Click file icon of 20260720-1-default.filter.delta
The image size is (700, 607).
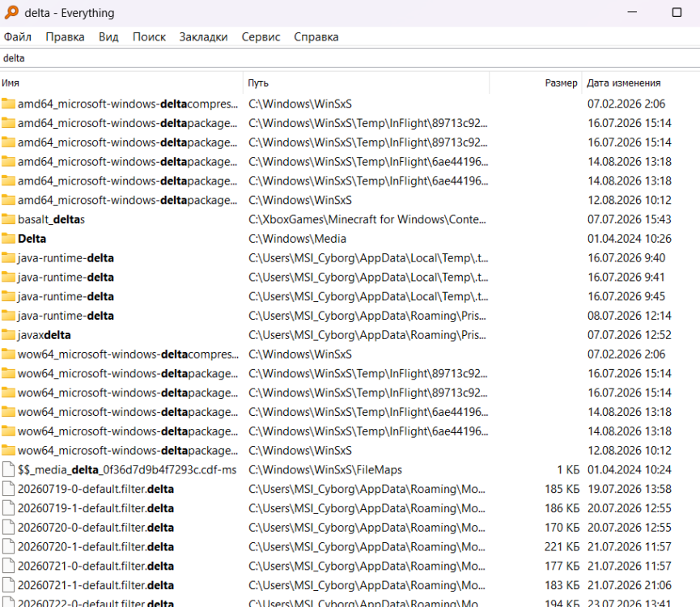[x=8, y=547]
